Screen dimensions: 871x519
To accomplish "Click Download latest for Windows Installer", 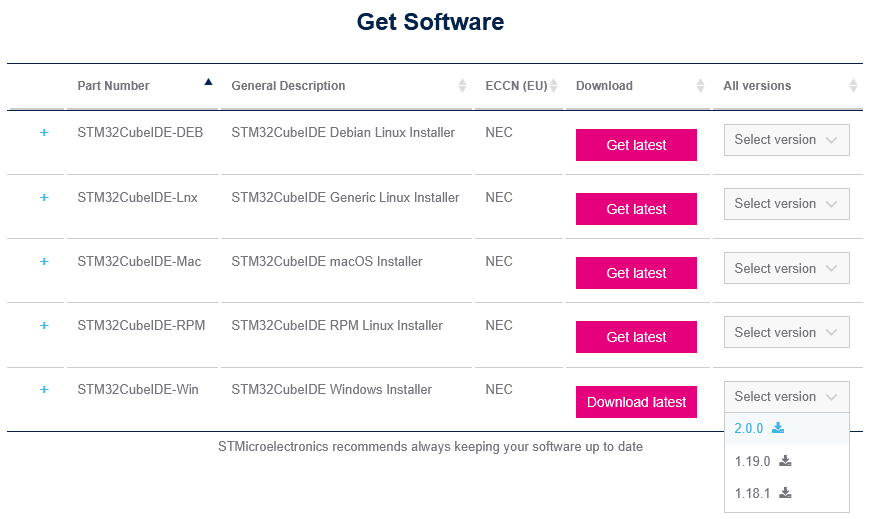I will (x=636, y=402).
